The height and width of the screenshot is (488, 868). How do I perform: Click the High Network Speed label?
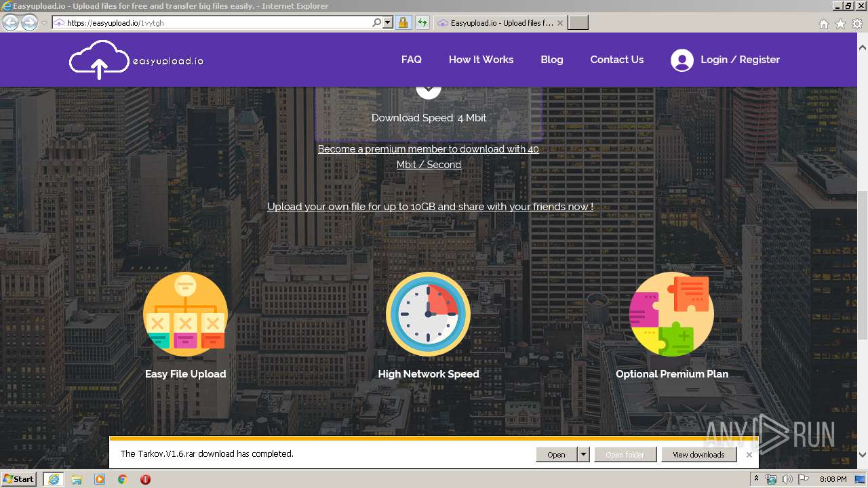429,373
